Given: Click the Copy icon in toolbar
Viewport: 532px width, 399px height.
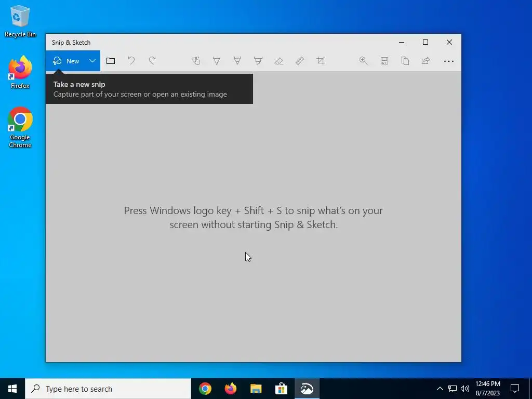Looking at the screenshot, I should click(405, 61).
